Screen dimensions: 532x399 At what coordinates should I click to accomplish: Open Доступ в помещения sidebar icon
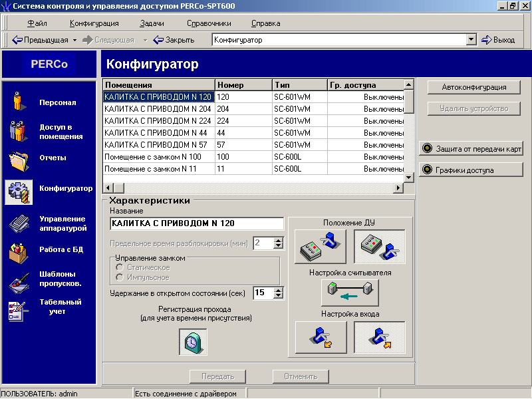click(18, 130)
